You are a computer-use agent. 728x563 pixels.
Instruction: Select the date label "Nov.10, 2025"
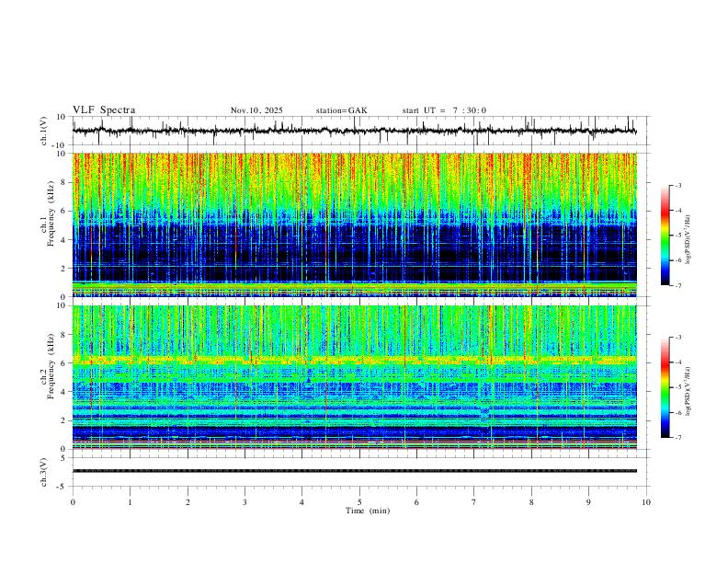coord(256,110)
